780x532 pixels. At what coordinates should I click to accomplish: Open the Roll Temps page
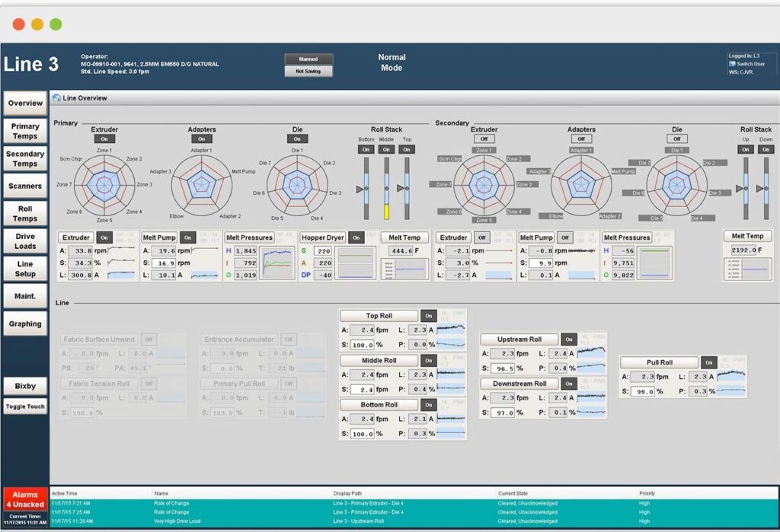tap(25, 214)
